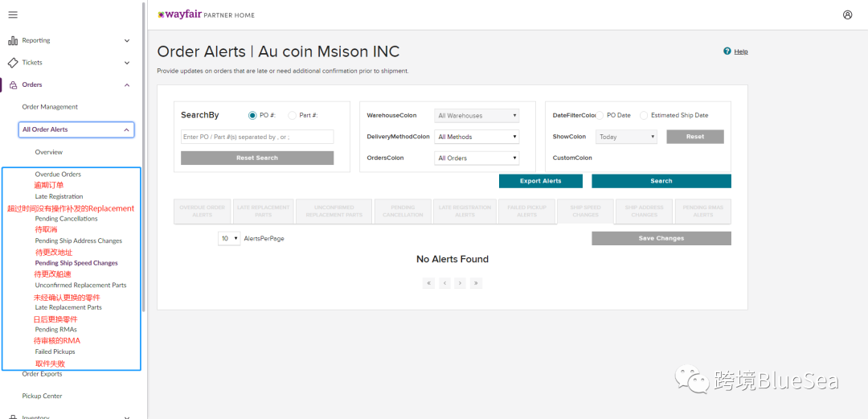Open the hamburger menu icon
Viewport: 868px width, 419px height.
point(13,15)
